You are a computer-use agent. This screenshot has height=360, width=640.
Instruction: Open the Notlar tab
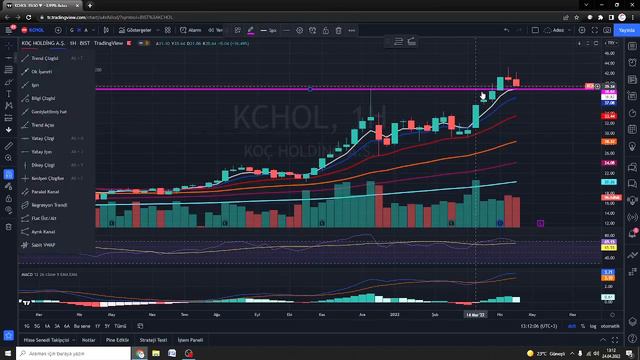click(89, 340)
